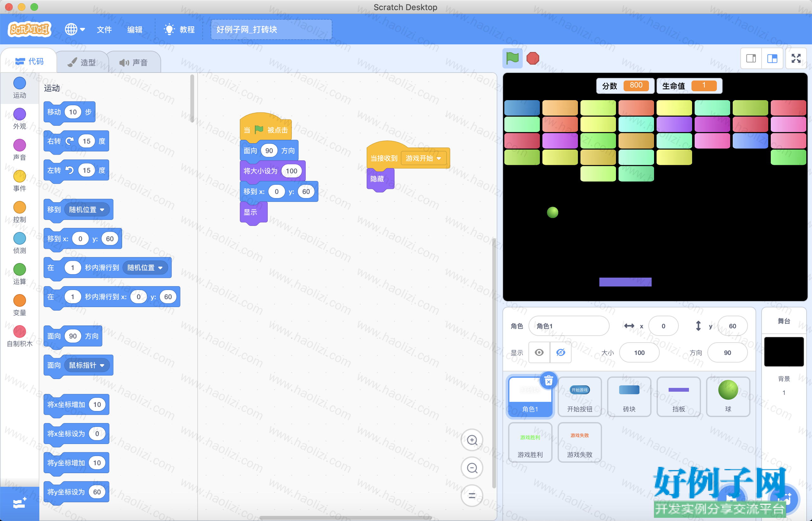Select the stage backdrop thumbnail
812x521 pixels.
tap(784, 351)
